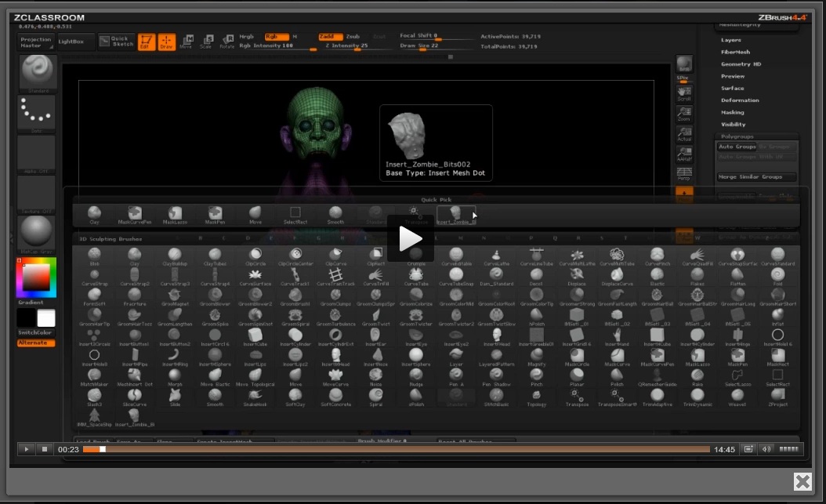Select the SelectLasso brush
The image size is (826, 504).
(x=737, y=377)
